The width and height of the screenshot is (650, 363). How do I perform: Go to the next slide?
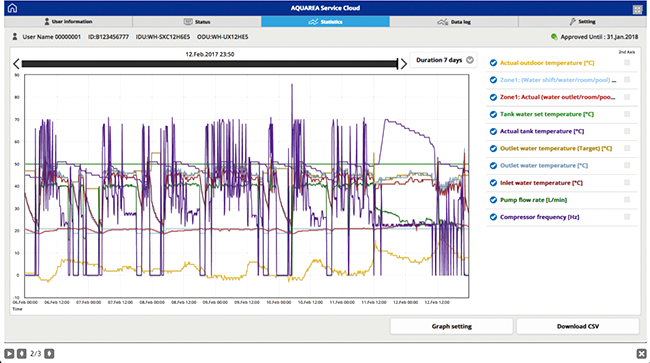pyautogui.click(x=49, y=353)
